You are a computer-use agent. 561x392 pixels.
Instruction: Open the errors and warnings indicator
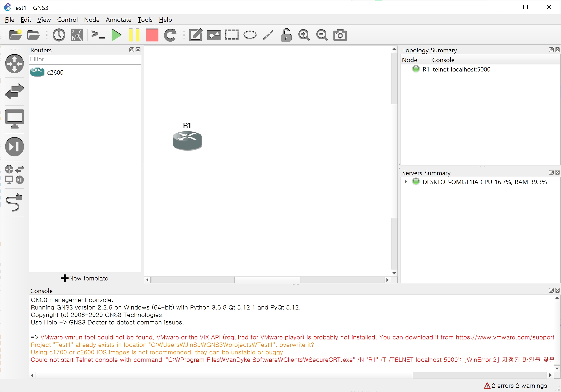tap(515, 386)
